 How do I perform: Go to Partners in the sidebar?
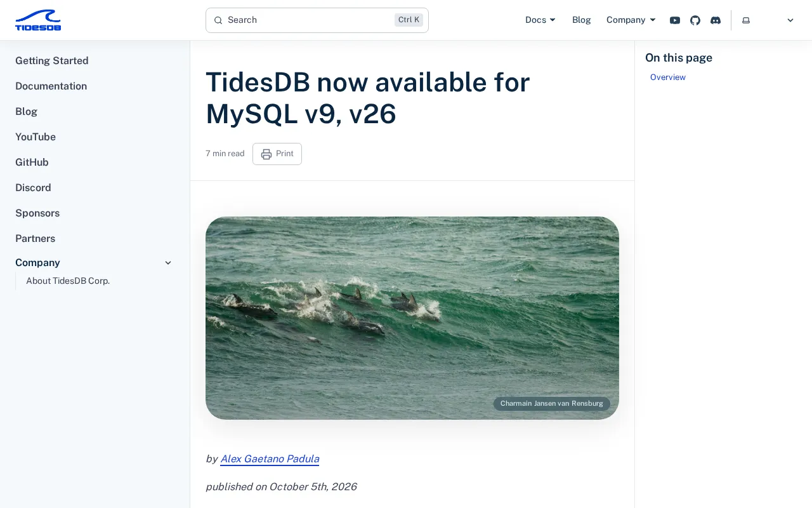coord(36,239)
